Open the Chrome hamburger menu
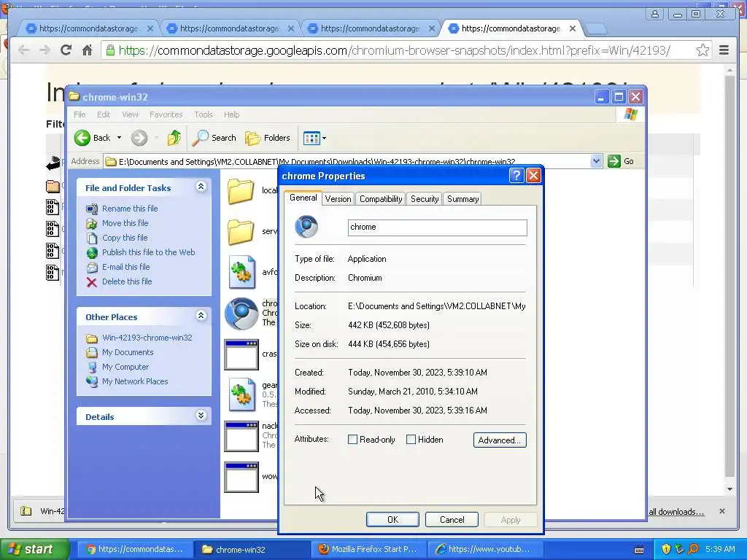The image size is (747, 560). [724, 50]
